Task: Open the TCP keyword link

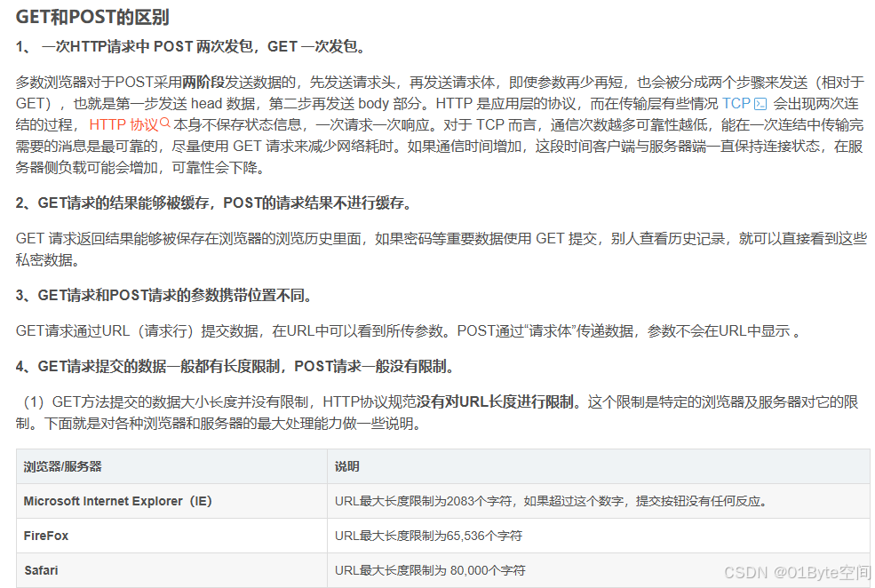Action: pos(736,104)
